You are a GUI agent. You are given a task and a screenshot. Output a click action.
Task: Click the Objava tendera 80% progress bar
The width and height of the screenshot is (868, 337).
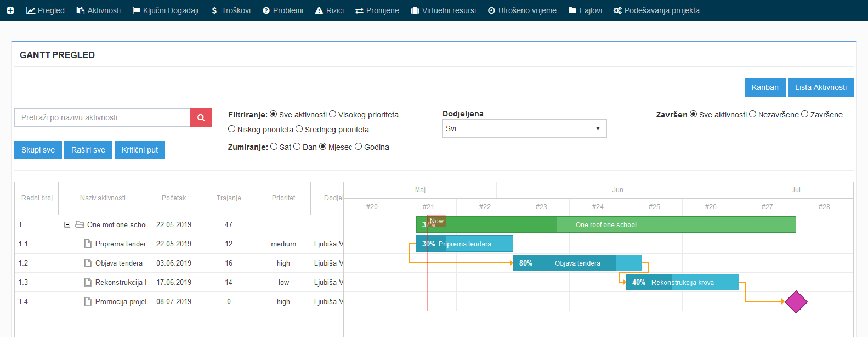point(577,263)
